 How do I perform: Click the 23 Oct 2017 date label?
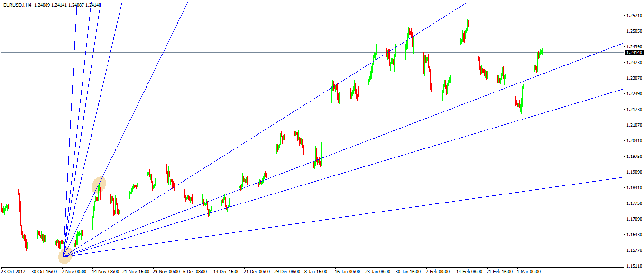pyautogui.click(x=13, y=272)
